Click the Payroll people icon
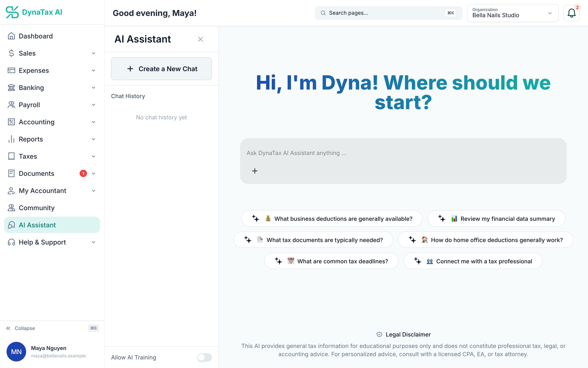 point(11,105)
